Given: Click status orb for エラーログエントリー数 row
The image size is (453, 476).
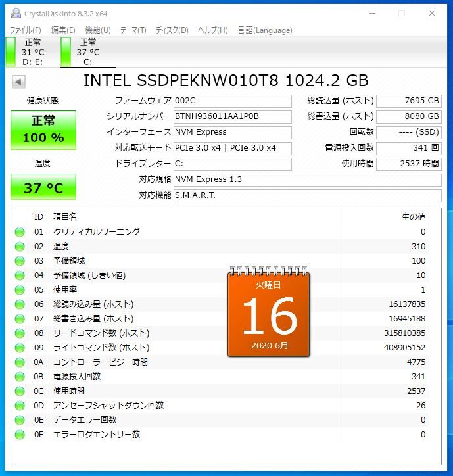Looking at the screenshot, I should point(20,435).
